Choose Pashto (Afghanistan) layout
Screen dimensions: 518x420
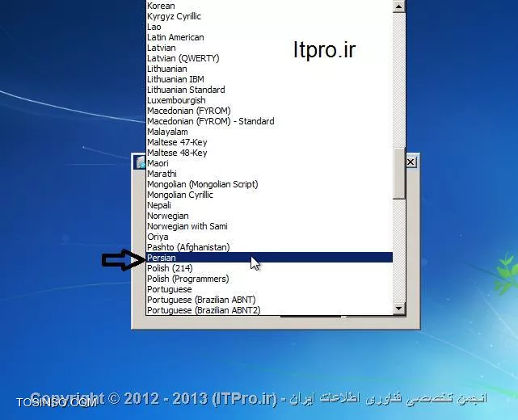(x=269, y=247)
